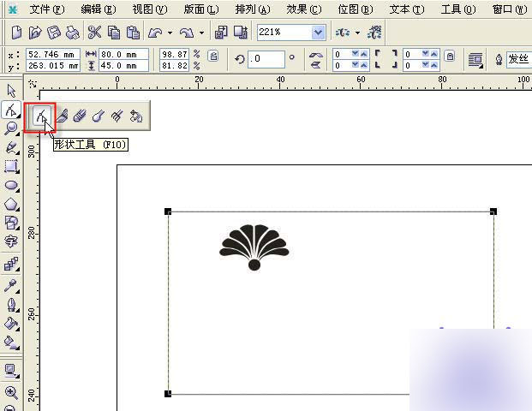Choose the Freehand drawing tool

click(11, 147)
